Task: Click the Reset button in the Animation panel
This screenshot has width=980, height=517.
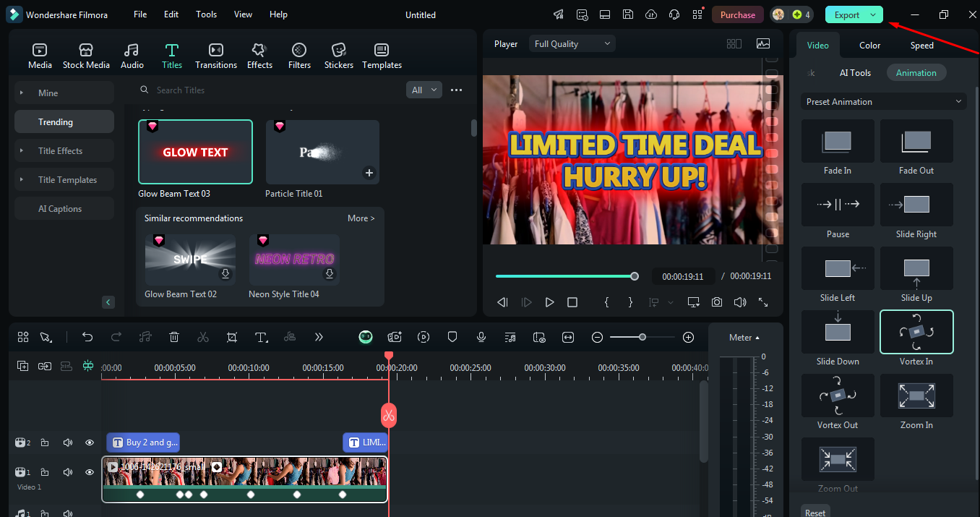Action: (815, 512)
